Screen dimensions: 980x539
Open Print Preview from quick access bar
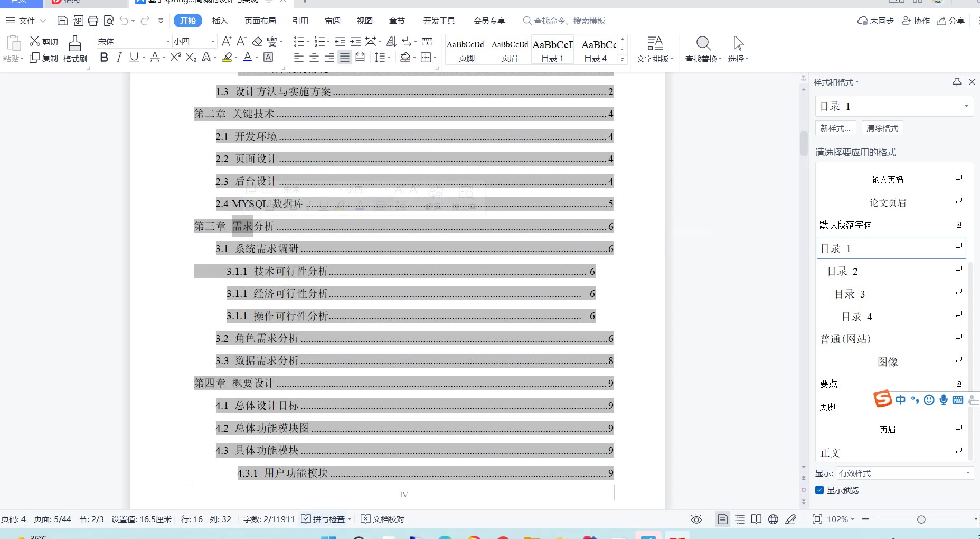coord(109,21)
